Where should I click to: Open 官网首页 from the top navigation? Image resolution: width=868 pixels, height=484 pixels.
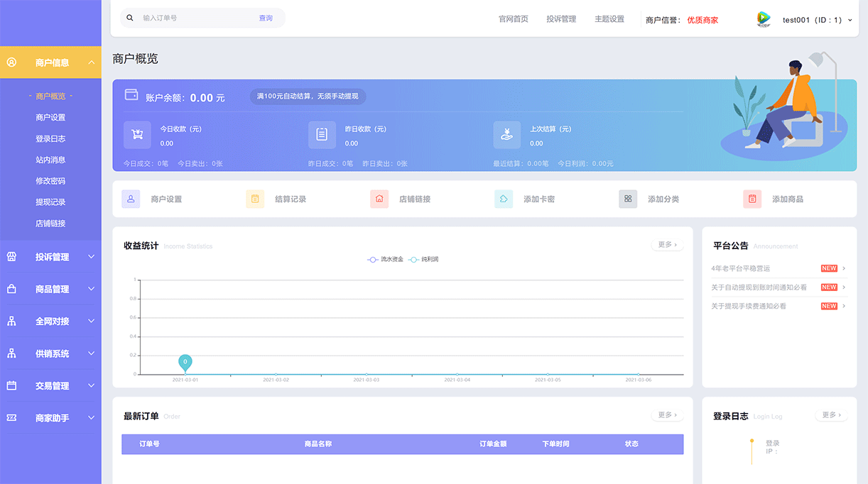point(514,20)
